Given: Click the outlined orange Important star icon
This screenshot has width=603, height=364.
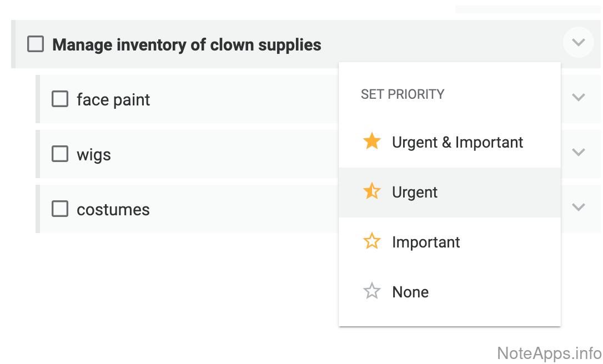Looking at the screenshot, I should 371,241.
